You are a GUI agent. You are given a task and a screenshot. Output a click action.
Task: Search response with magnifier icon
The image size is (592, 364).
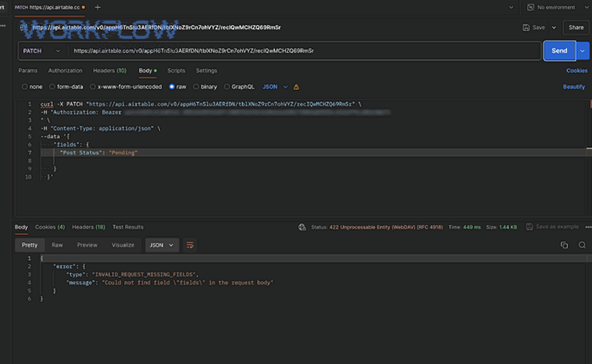[x=582, y=245]
